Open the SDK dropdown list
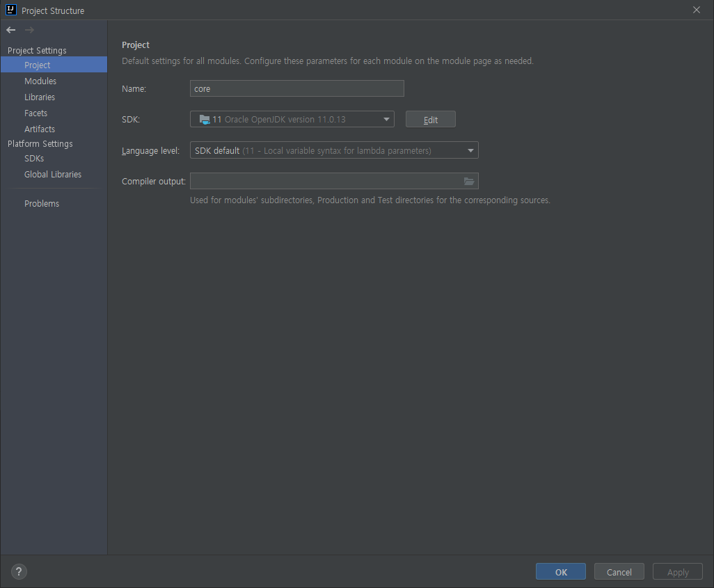Image resolution: width=714 pixels, height=588 pixels. (292, 119)
